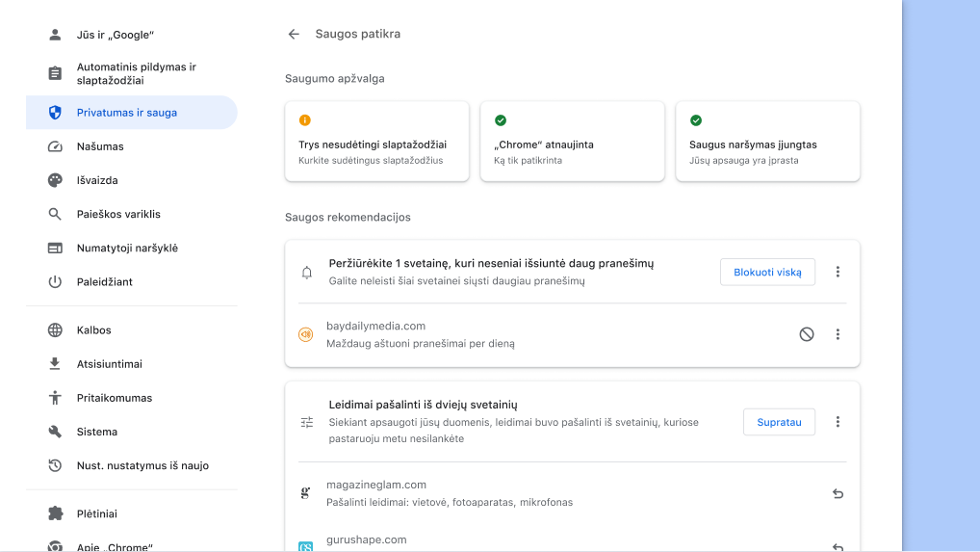Click the baydailymedia.com site name
This screenshot has width=980, height=552.
(x=375, y=326)
